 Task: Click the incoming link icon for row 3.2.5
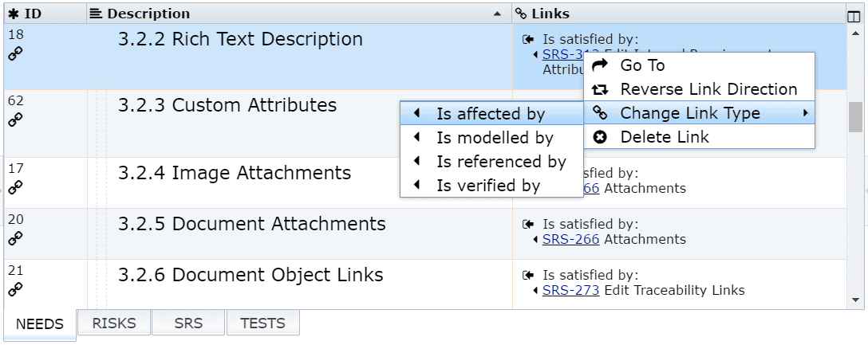point(529,224)
